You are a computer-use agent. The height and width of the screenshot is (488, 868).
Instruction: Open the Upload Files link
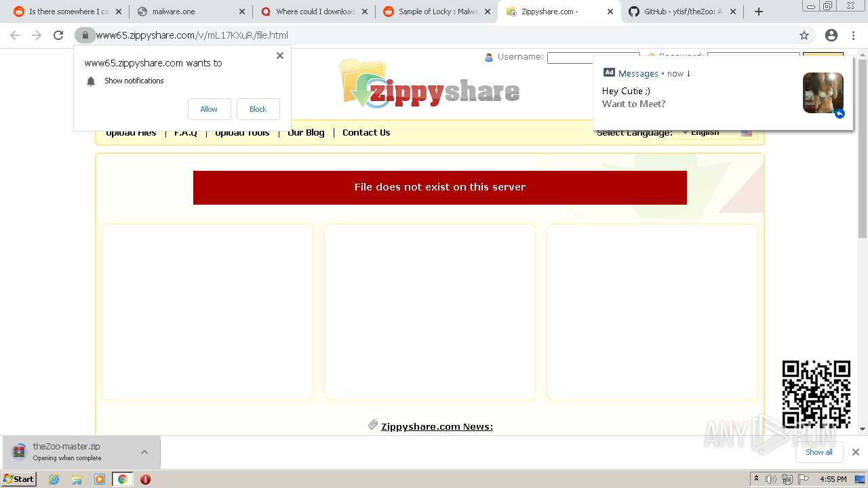click(131, 133)
